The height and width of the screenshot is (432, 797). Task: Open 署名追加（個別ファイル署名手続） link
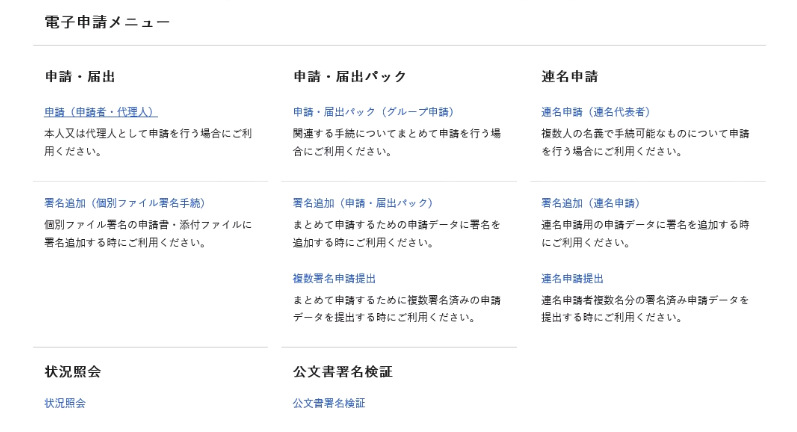coord(125,203)
